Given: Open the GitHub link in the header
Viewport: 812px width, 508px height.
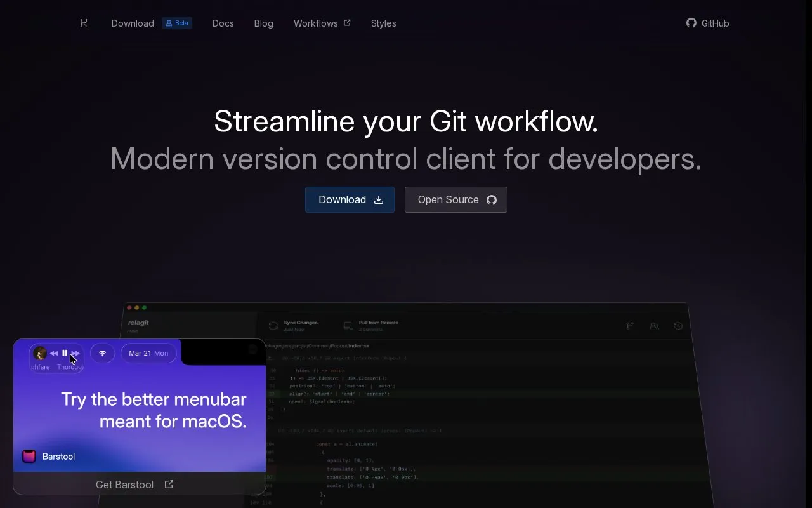Looking at the screenshot, I should point(708,23).
